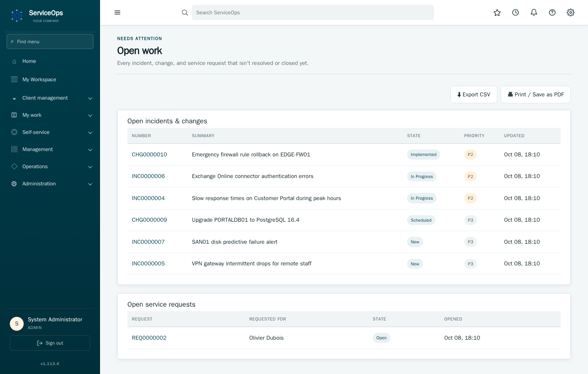
Task: Click the Implemented state badge
Action: point(423,154)
